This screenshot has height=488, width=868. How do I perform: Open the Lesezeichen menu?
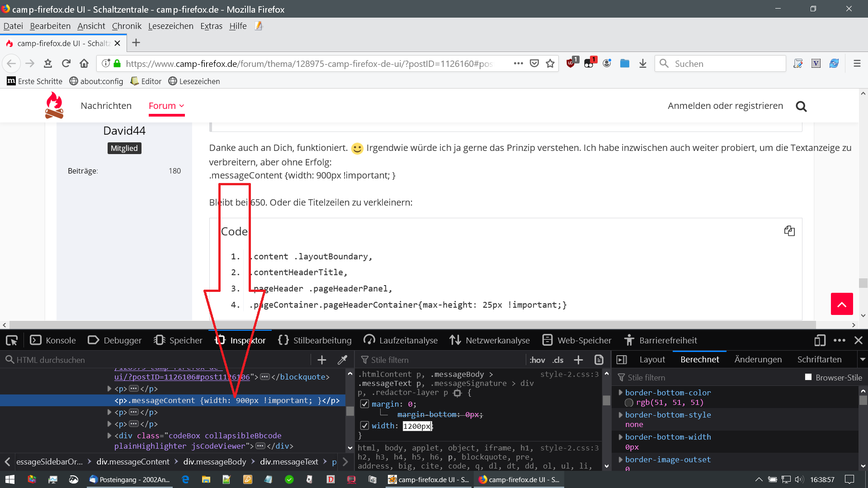coord(170,26)
